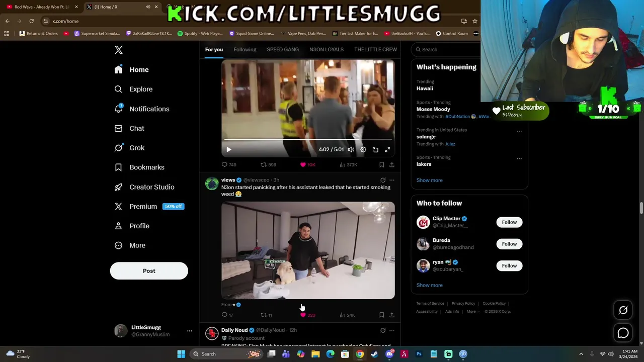Play the video in the top post

point(229,149)
